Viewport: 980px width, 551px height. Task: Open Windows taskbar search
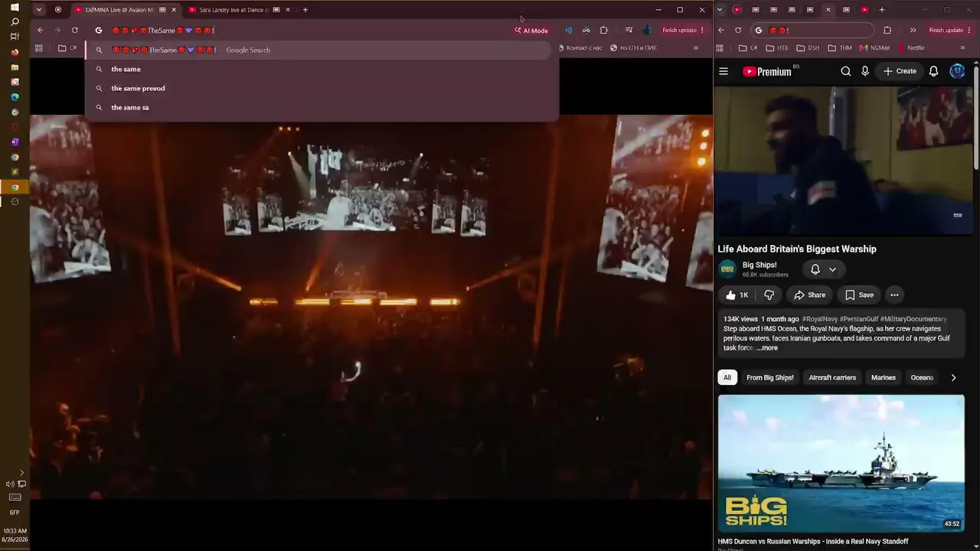point(15,21)
